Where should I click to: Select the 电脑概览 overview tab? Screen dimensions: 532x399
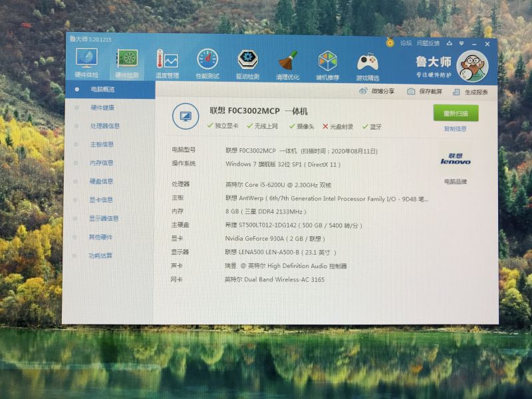pos(110,90)
